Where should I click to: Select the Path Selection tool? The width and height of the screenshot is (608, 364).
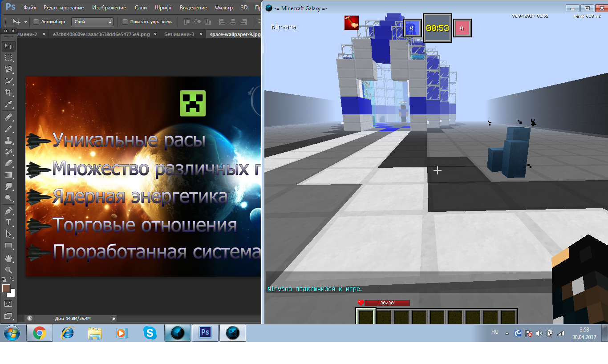tap(8, 234)
